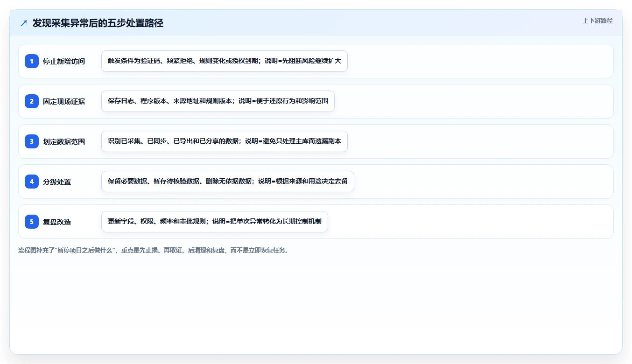
Task: Click the footnote starting 流程图补充了
Action: [153, 250]
